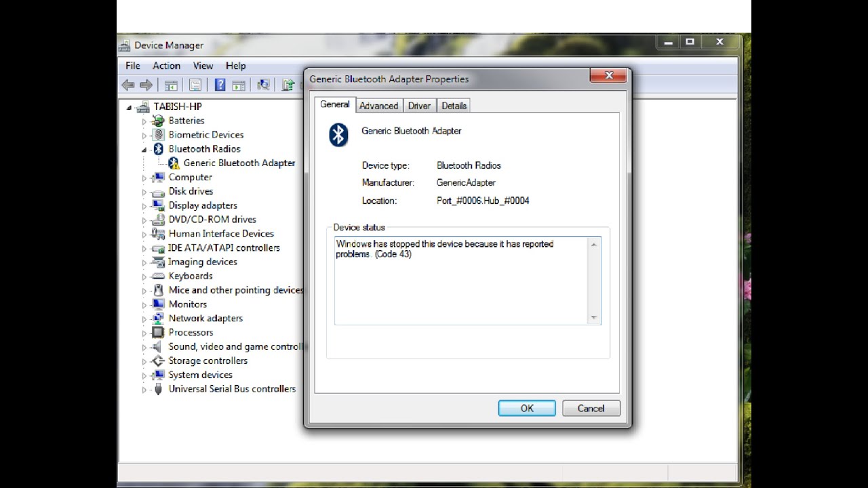The image size is (868, 488).
Task: Click the Storage controllers category icon
Action: (x=158, y=361)
